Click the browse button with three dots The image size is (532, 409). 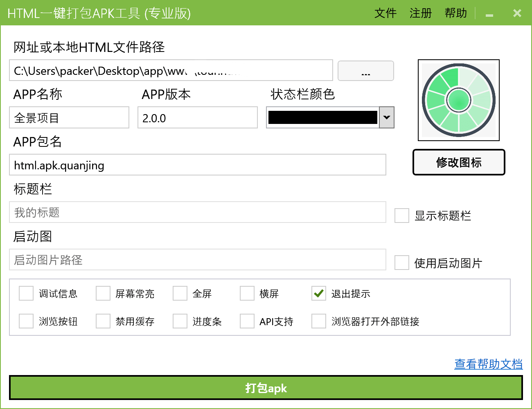(x=365, y=71)
